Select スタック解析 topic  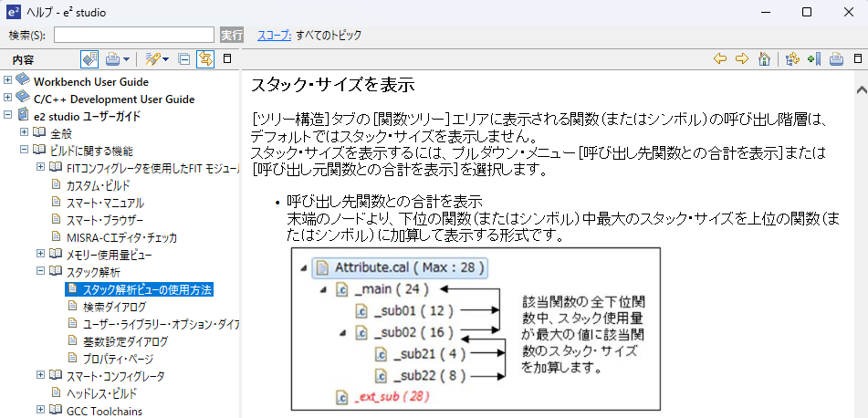[93, 272]
